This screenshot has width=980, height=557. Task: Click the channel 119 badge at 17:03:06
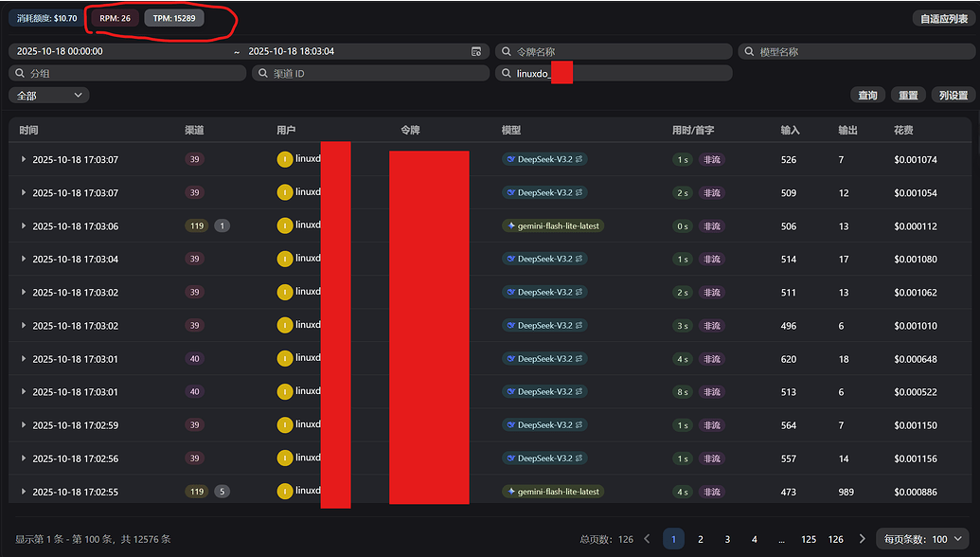[x=197, y=225]
